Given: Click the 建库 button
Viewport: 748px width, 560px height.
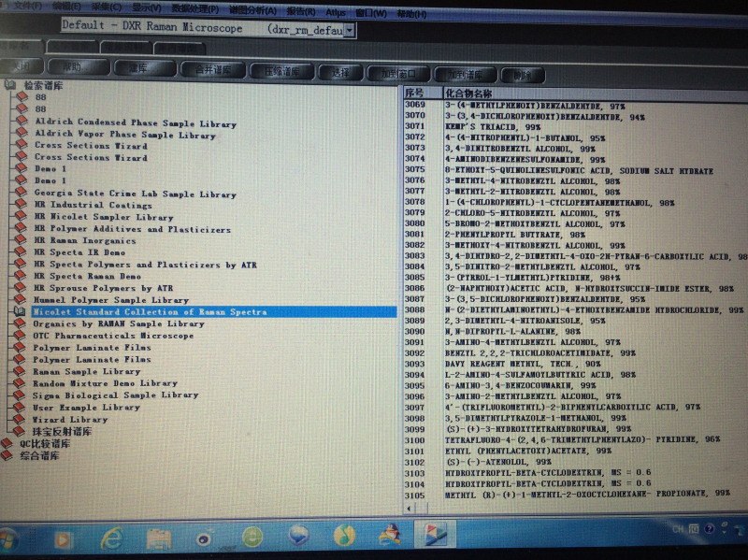Looking at the screenshot, I should pyautogui.click(x=145, y=68).
